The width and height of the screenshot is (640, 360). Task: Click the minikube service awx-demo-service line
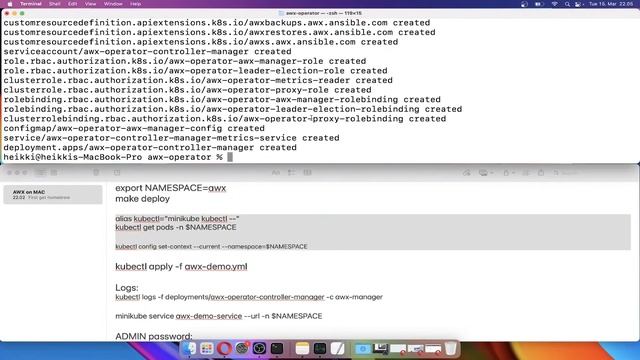219,316
